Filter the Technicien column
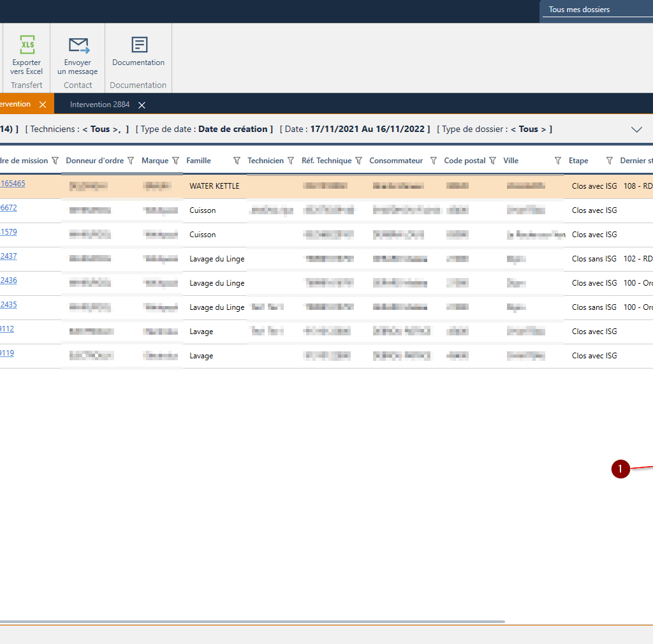 coord(291,161)
